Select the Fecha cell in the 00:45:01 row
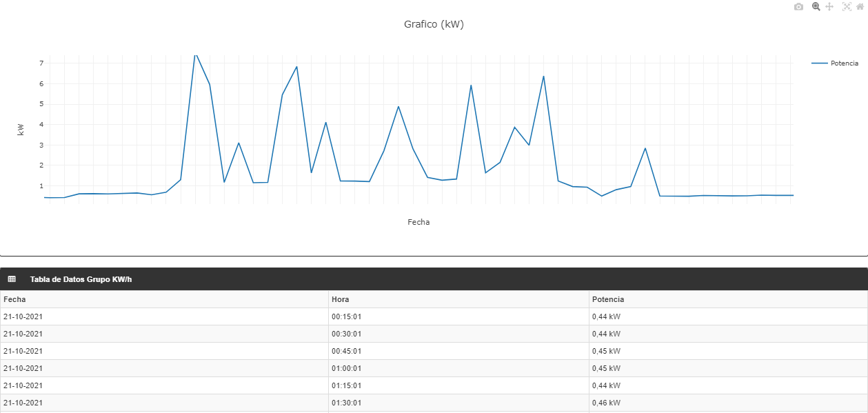868x413 pixels. (x=23, y=351)
